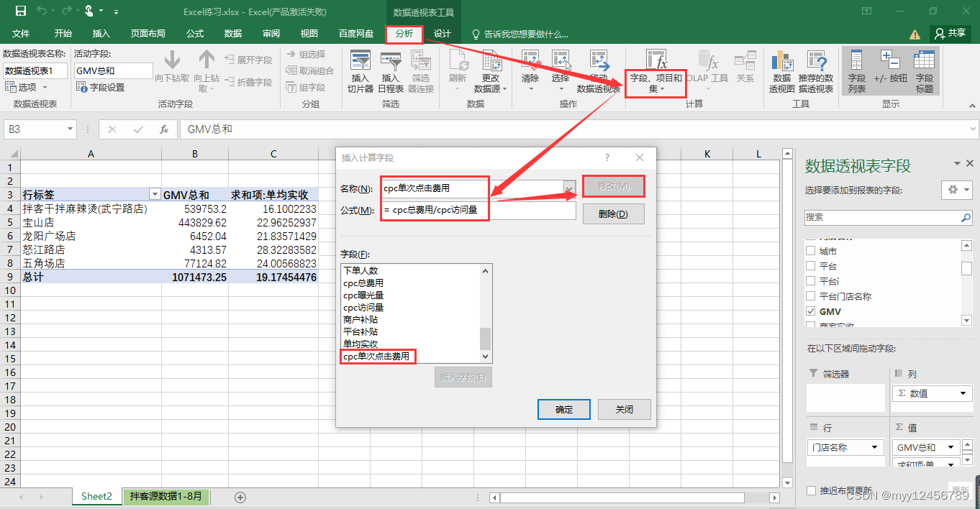980x509 pixels.
Task: Open recommended PivotTables (推荐的数据透视表)
Action: point(816,72)
